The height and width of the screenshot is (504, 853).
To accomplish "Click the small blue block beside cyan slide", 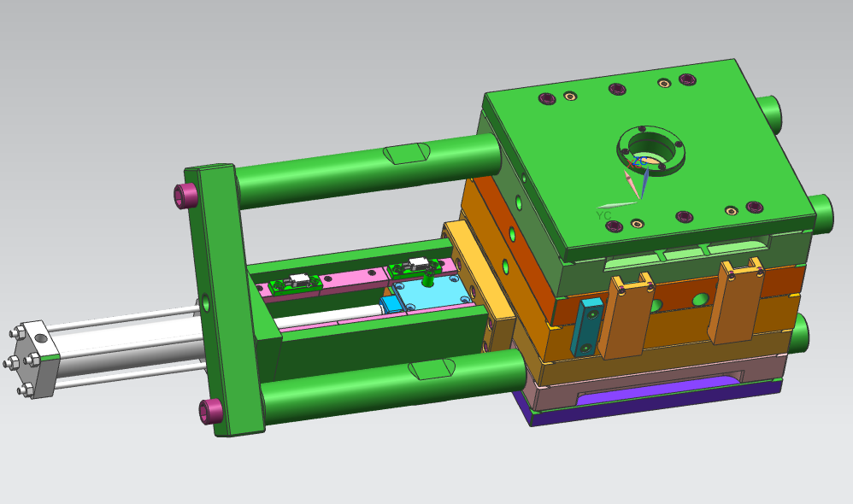I will (x=390, y=304).
